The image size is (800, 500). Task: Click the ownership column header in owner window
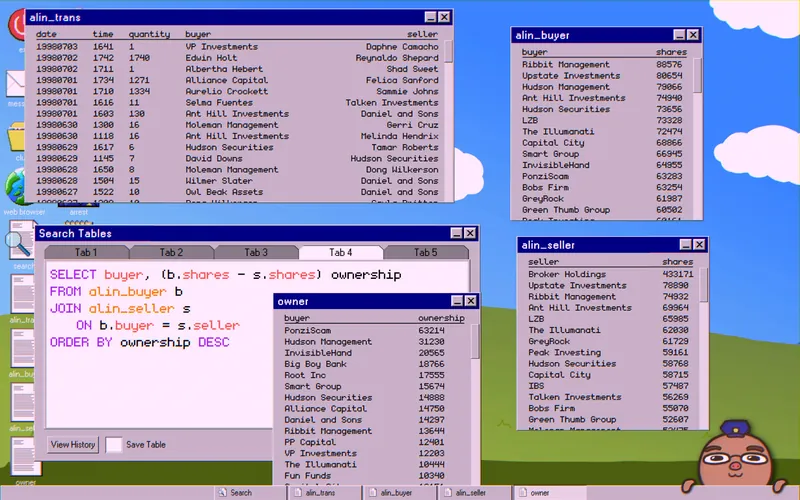click(441, 318)
